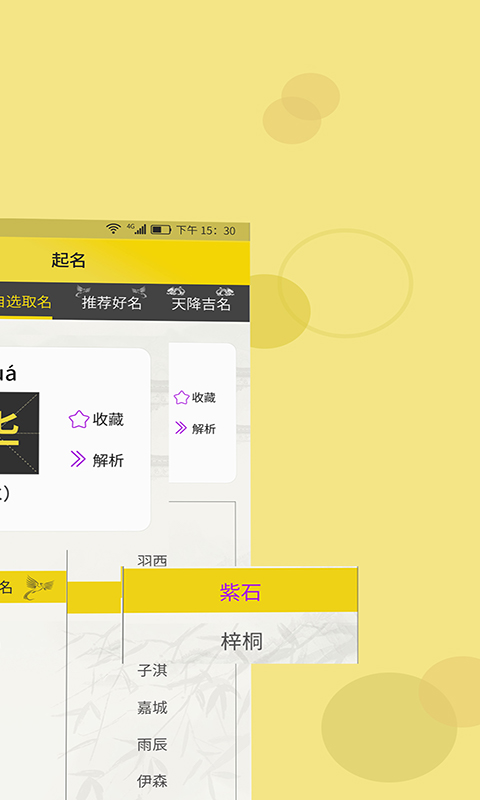Screen dimensions: 480x800
Task: Tap the golden phoenix icon in the banner
Action: 39,587
